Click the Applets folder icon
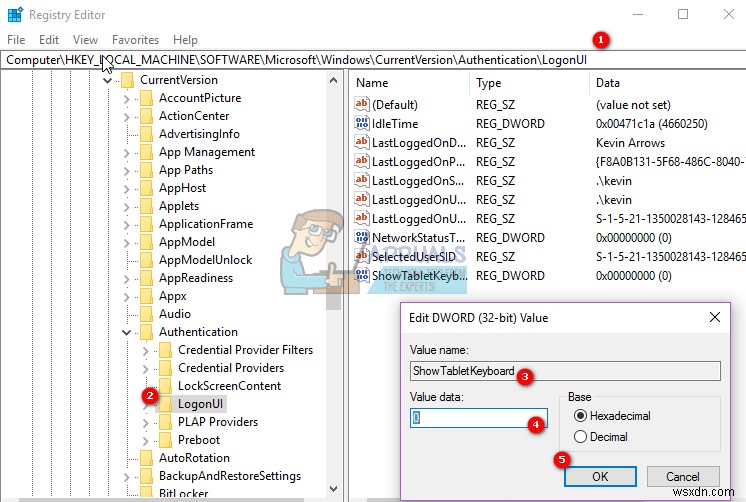 146,207
